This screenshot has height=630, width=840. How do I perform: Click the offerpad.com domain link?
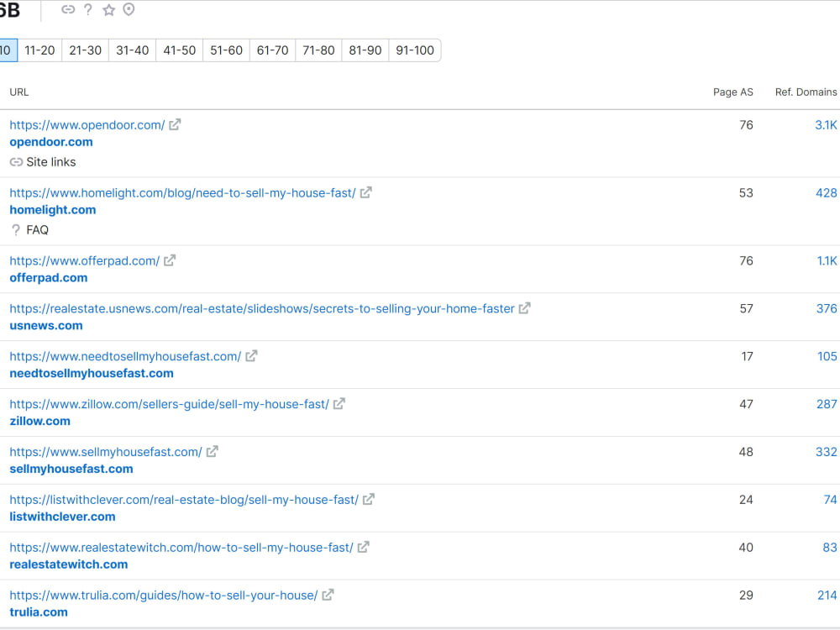[48, 278]
